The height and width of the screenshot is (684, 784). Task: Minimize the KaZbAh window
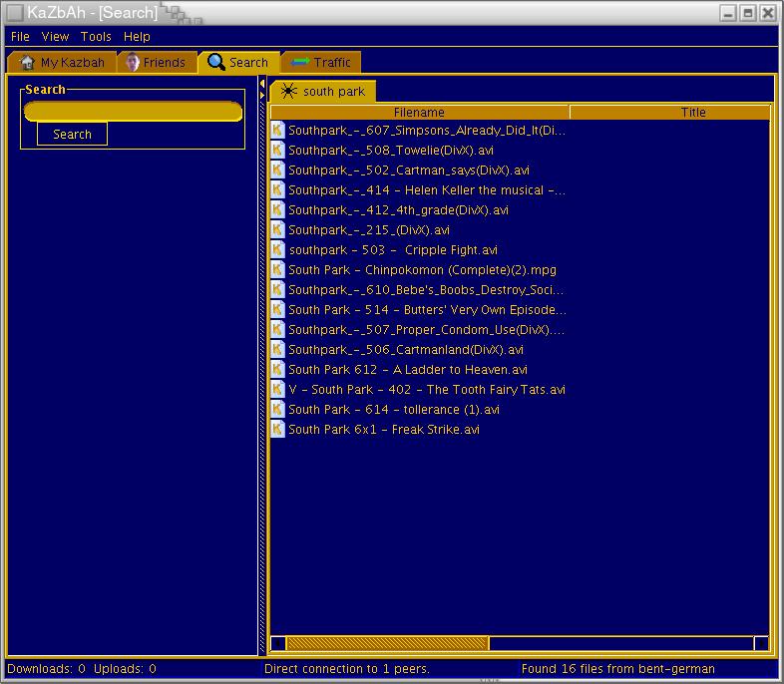728,13
